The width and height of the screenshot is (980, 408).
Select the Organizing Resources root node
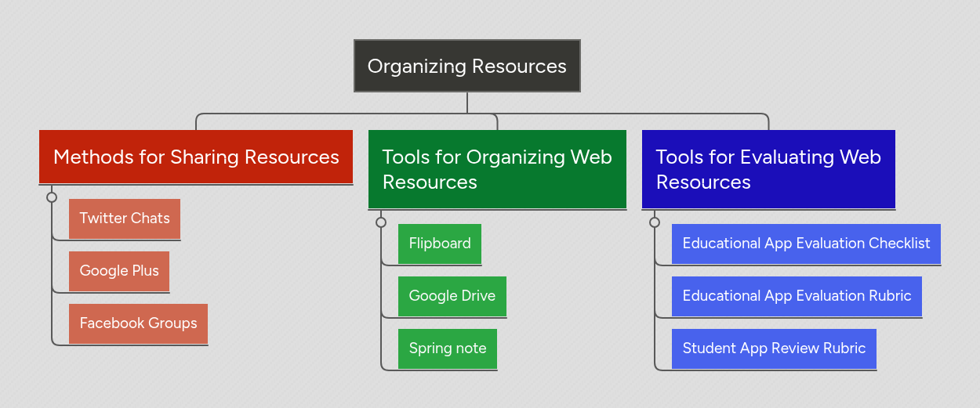click(467, 66)
